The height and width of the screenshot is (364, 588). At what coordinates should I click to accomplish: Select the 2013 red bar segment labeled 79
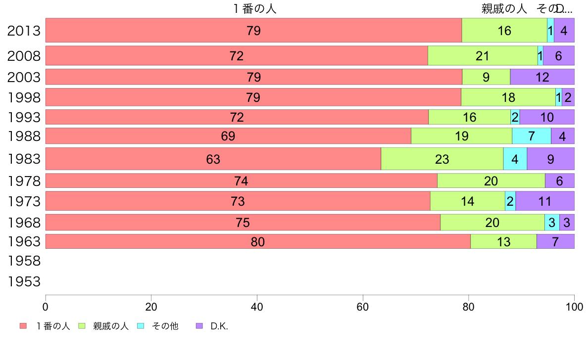[253, 31]
